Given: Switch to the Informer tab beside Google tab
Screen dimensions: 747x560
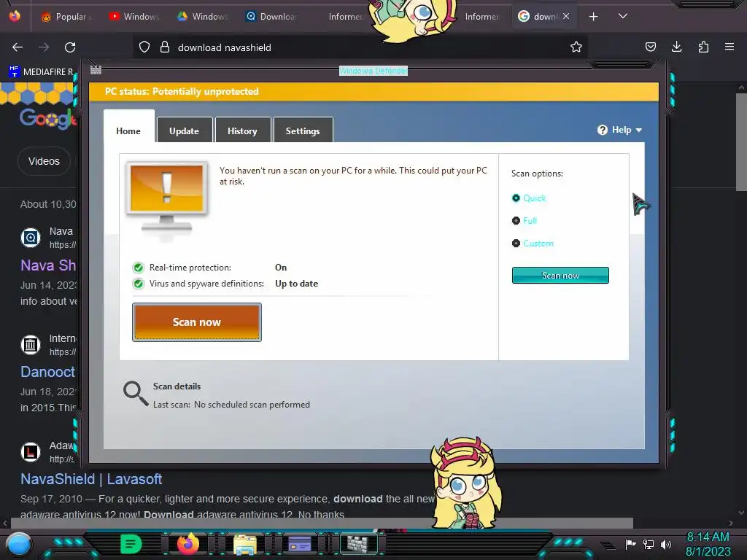Looking at the screenshot, I should [x=482, y=17].
